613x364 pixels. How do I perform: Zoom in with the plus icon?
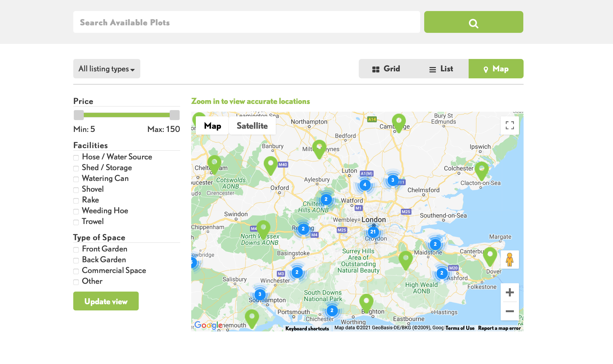pyautogui.click(x=510, y=292)
